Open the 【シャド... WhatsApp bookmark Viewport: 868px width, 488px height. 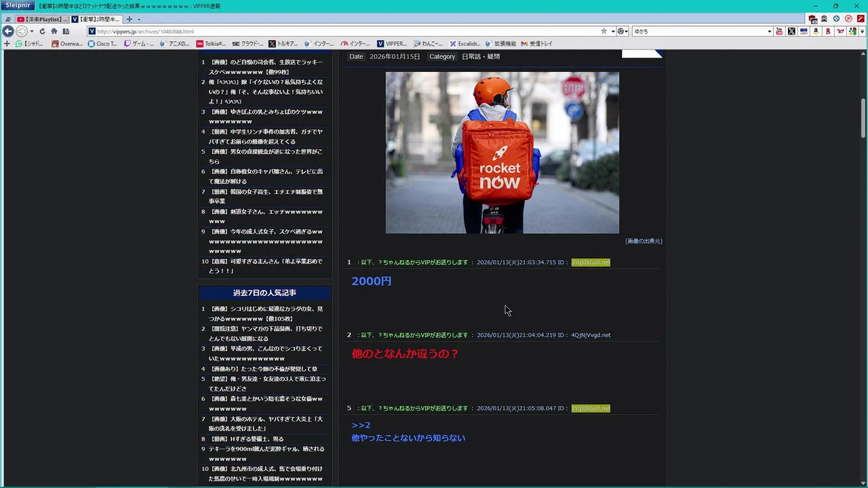(31, 43)
